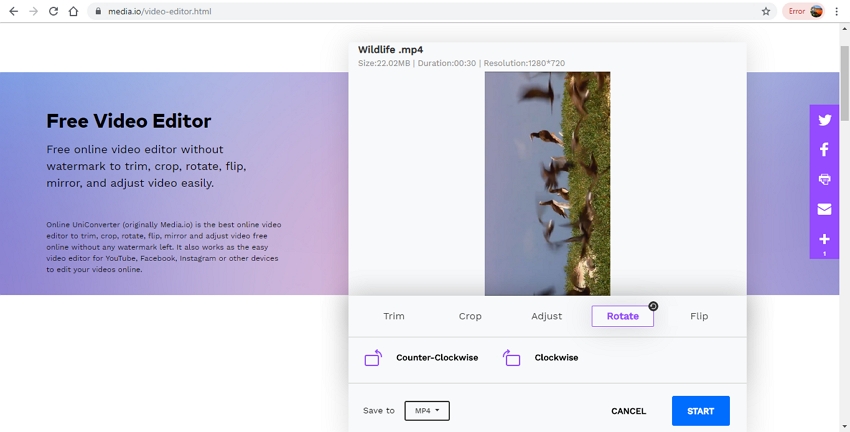Click the Wildlife video preview
This screenshot has height=432, width=850.
(547, 183)
